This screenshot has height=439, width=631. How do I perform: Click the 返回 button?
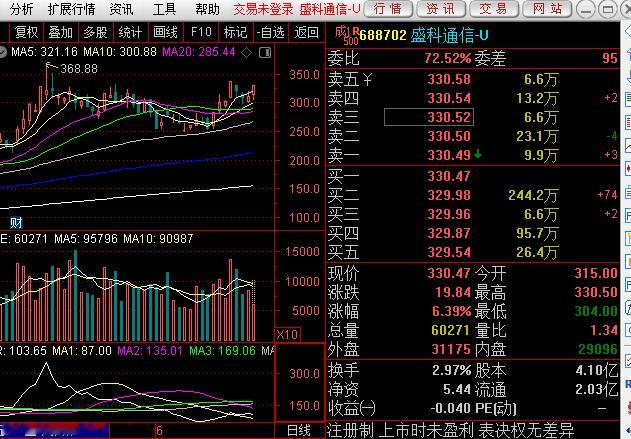[307, 32]
